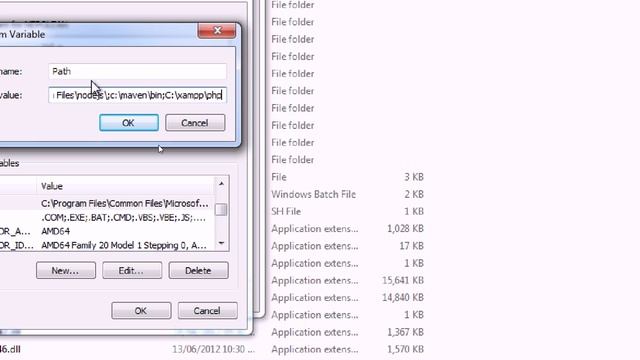640x360 pixels.
Task: Confirm with OK in Edit Variable dialog
Action: point(129,123)
